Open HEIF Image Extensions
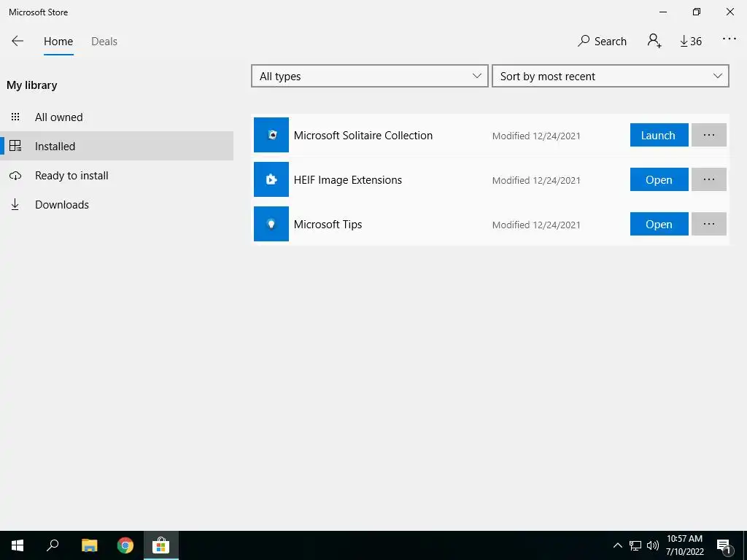 [x=659, y=179]
